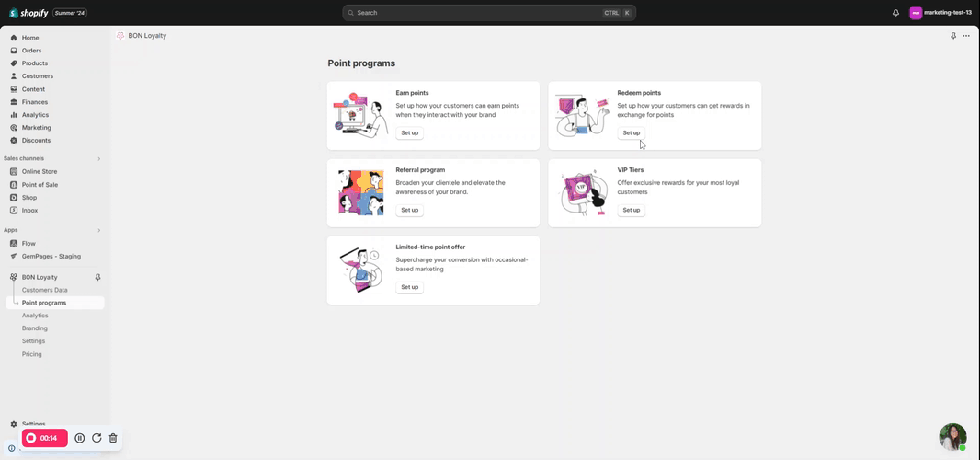Set up Limited-time point offer

coord(409,287)
